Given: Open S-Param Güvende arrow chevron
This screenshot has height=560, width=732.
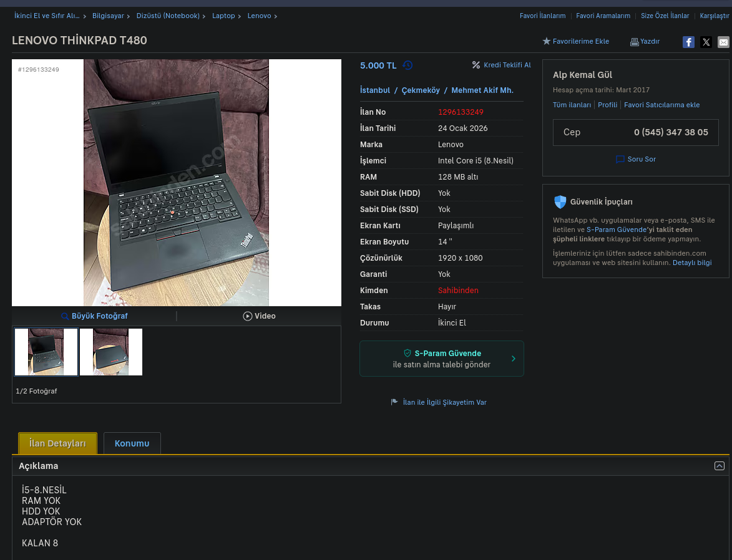Looking at the screenshot, I should tap(513, 359).
